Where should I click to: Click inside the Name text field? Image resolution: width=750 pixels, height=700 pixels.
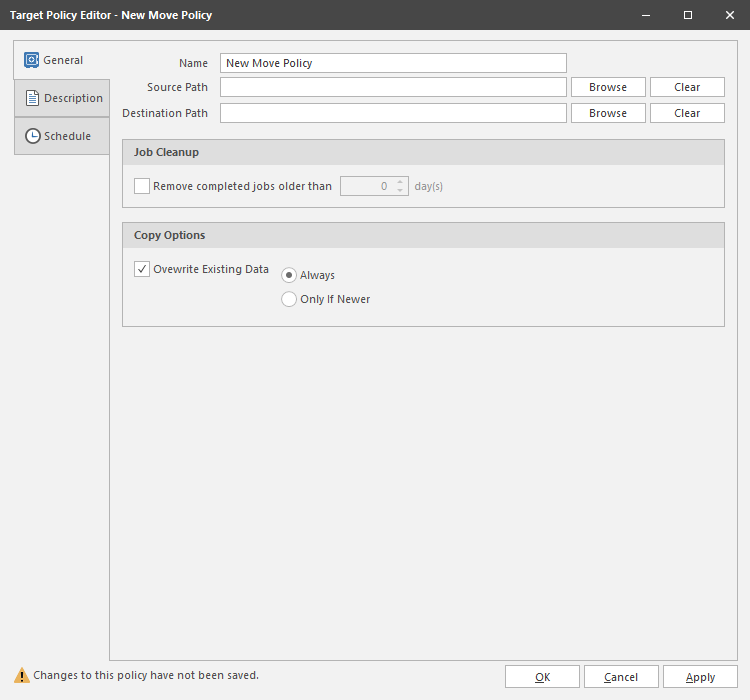pos(393,63)
